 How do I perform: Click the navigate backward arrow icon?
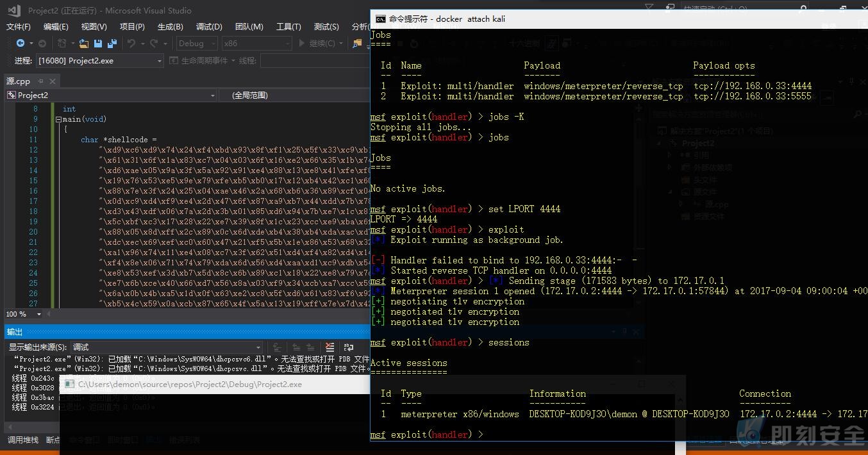pos(21,43)
